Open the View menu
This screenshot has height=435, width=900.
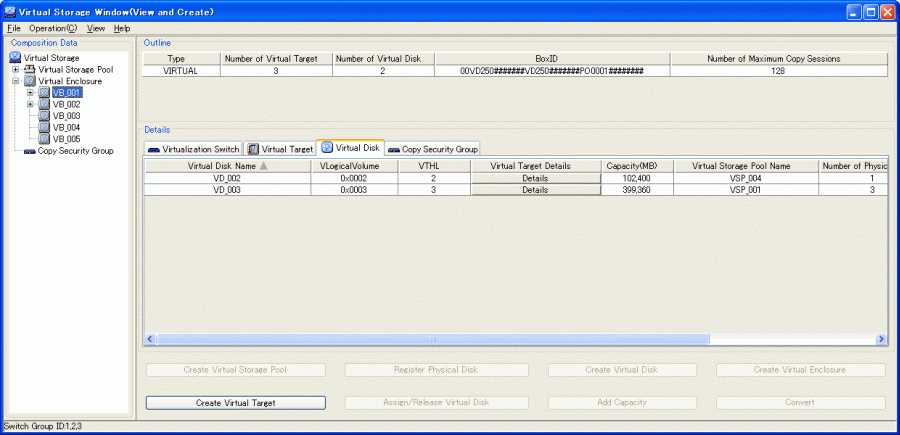pyautogui.click(x=95, y=28)
